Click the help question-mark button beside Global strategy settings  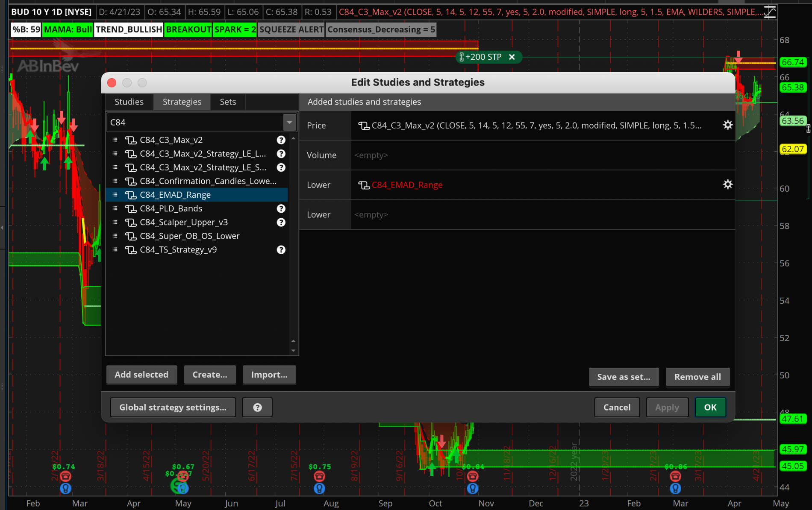tap(257, 407)
